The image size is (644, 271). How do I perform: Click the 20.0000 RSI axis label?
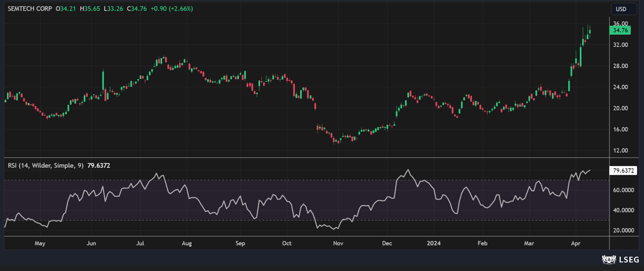click(x=623, y=231)
